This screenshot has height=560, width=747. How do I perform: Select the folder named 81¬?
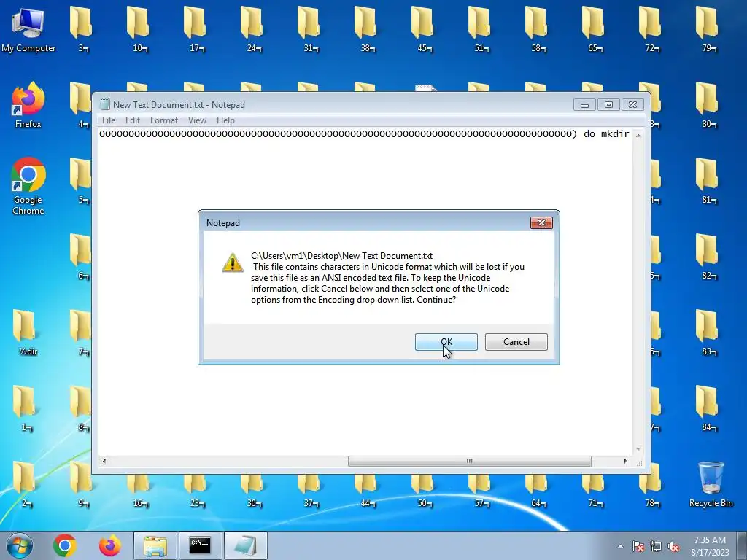pos(708,181)
